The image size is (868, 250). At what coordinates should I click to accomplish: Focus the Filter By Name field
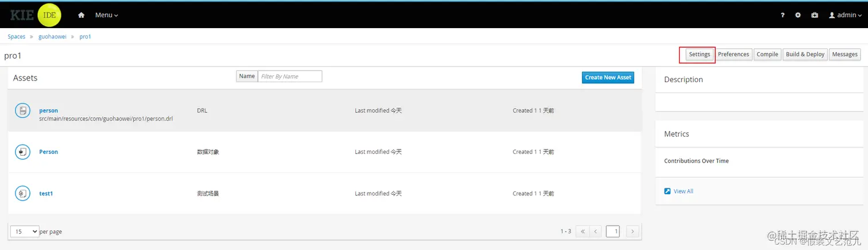[x=290, y=76]
